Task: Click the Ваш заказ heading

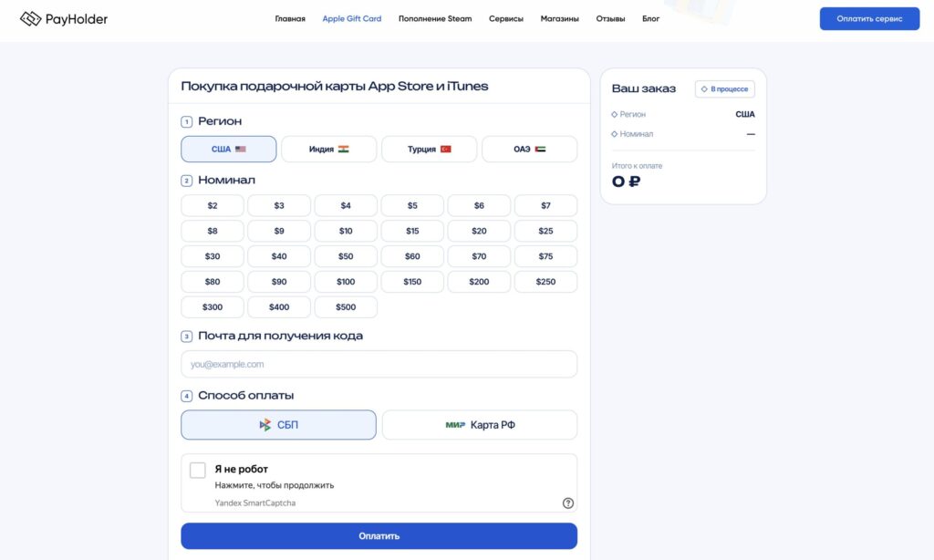Action: 644,88
